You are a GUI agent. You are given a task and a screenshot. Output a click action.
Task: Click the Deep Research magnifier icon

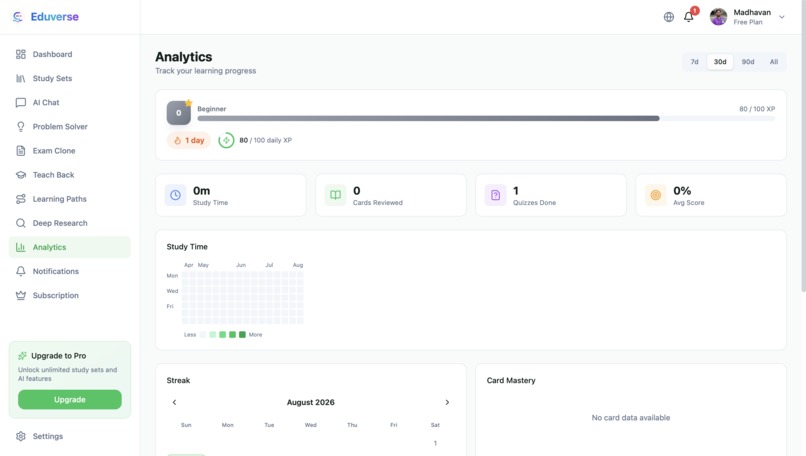[x=21, y=223]
